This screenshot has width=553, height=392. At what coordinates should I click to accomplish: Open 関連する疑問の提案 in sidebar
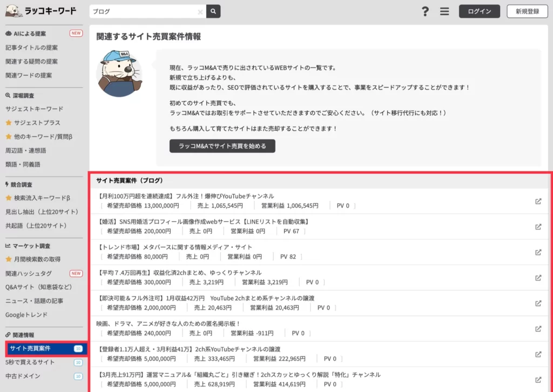31,62
